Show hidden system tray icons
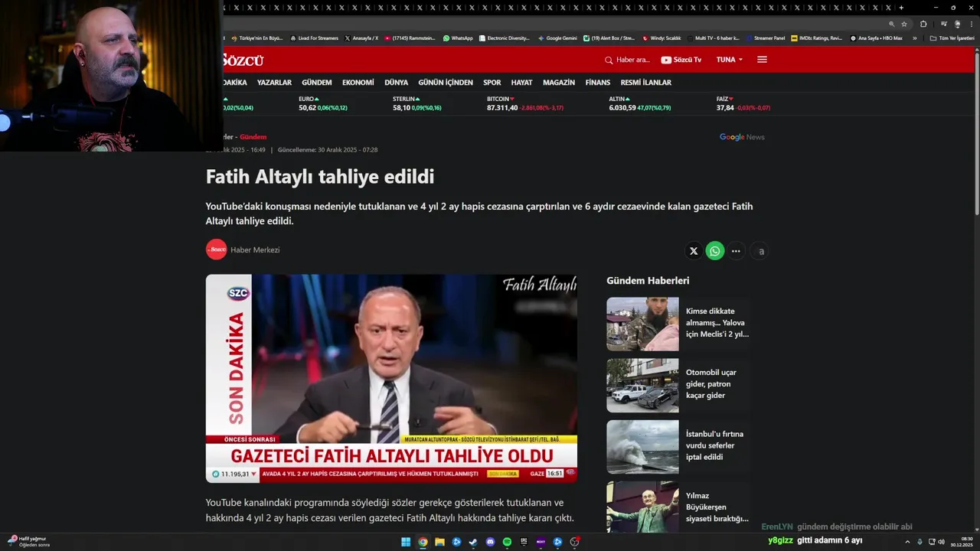Viewport: 980px width, 551px height. [908, 542]
